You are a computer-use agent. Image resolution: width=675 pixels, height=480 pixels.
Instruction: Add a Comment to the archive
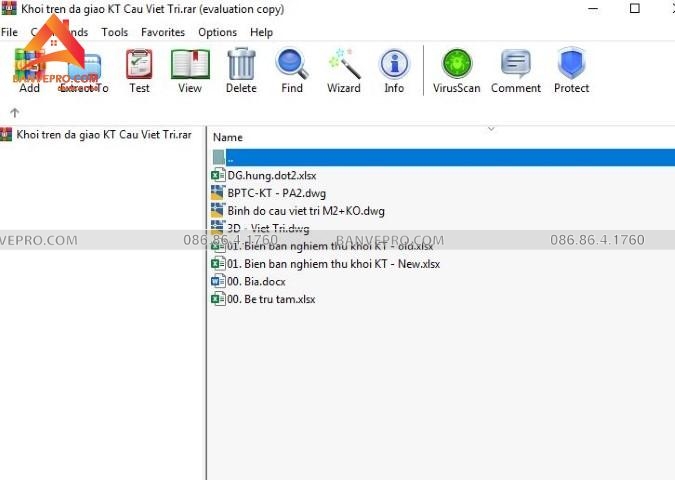point(516,64)
